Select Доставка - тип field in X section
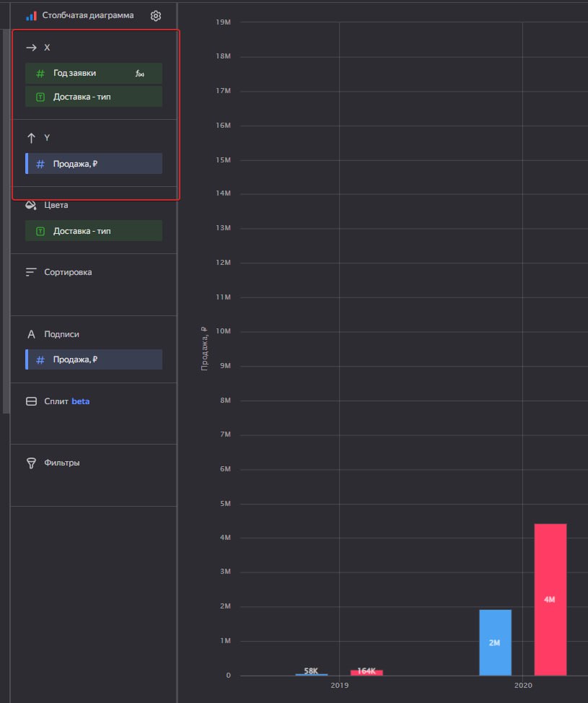Viewport: 588px width, 703px height. (x=94, y=97)
